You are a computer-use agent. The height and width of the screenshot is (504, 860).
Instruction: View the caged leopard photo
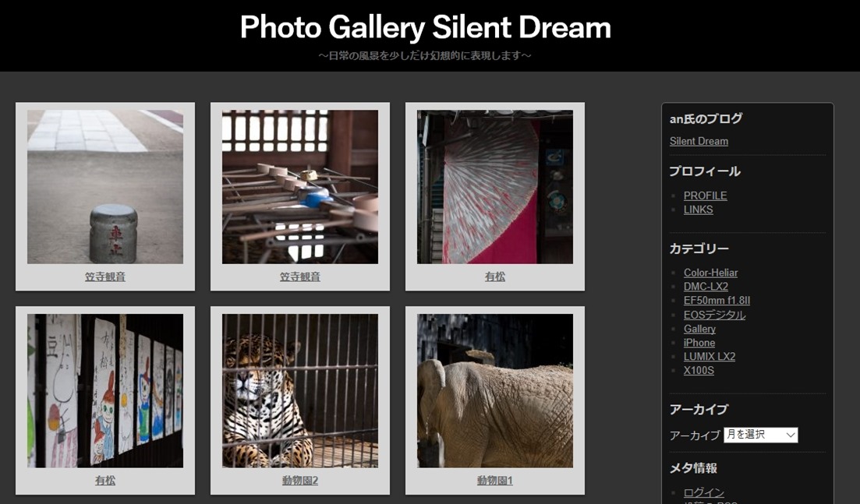point(300,390)
